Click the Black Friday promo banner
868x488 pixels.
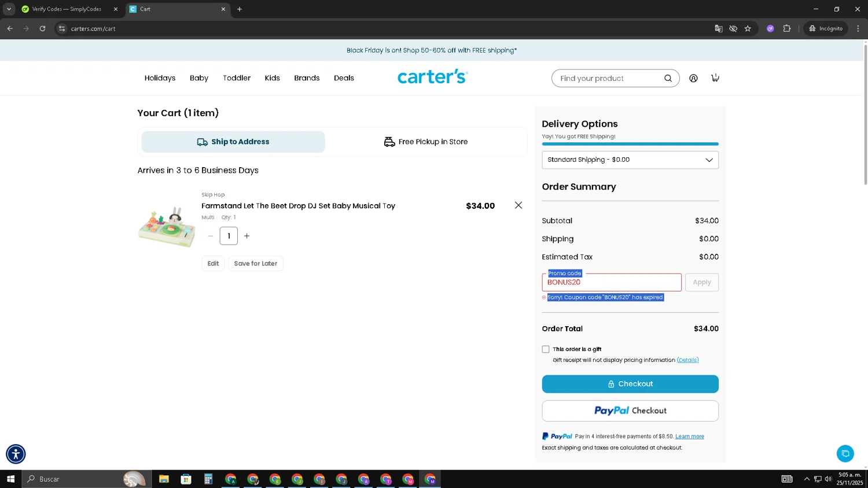pos(432,50)
